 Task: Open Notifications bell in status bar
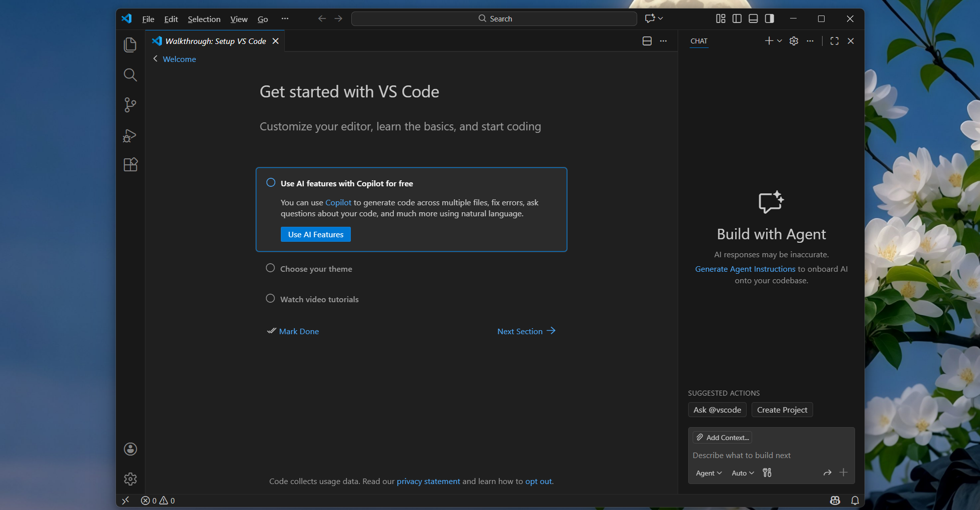[855, 501]
